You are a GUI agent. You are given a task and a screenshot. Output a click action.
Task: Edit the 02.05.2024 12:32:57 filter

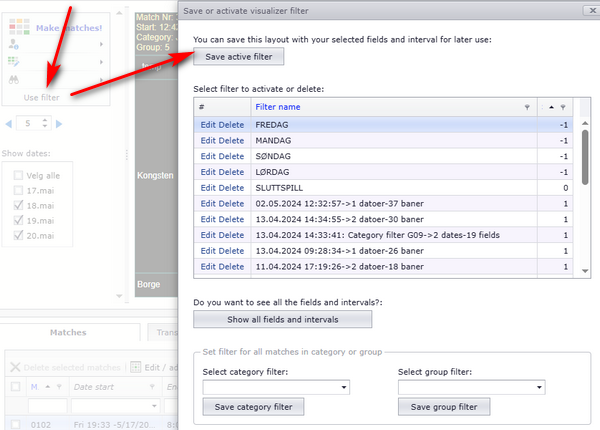(208, 204)
